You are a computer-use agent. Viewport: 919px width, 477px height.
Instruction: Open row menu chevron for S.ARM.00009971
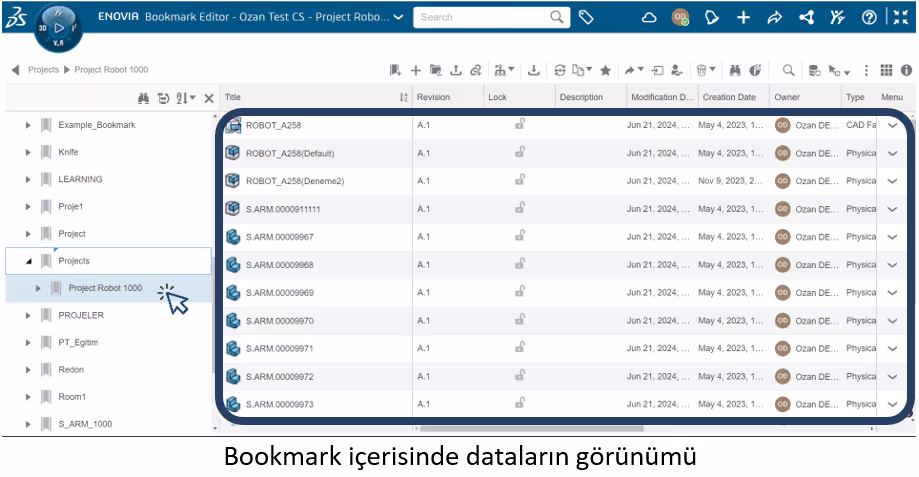(x=892, y=349)
